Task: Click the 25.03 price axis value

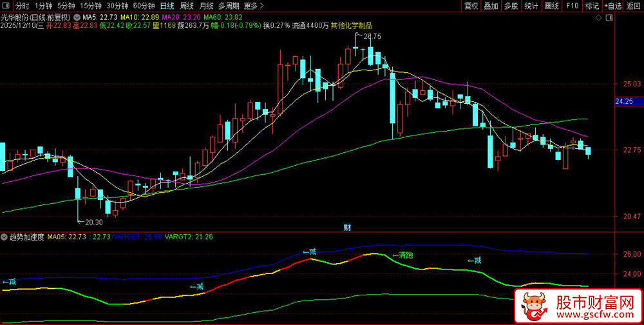Action: (x=631, y=84)
